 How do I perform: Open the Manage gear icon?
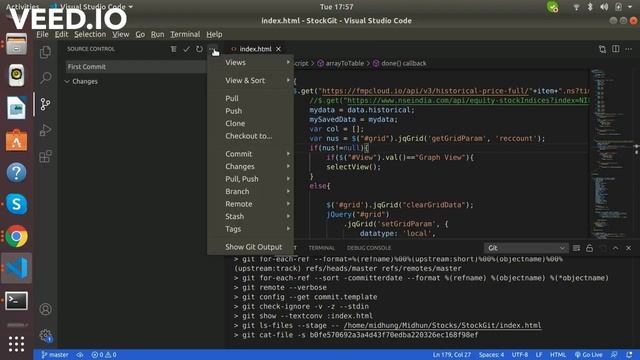pos(45,336)
